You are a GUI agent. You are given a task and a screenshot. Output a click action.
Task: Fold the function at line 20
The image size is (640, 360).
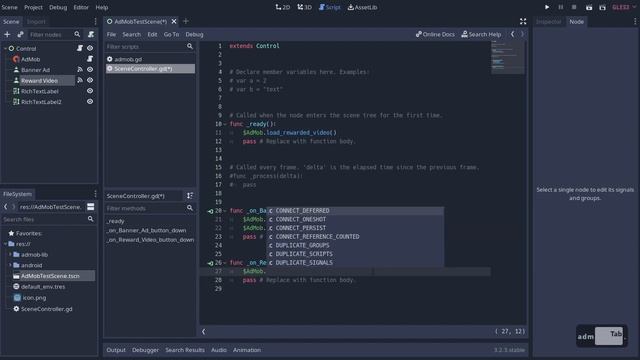coord(225,211)
